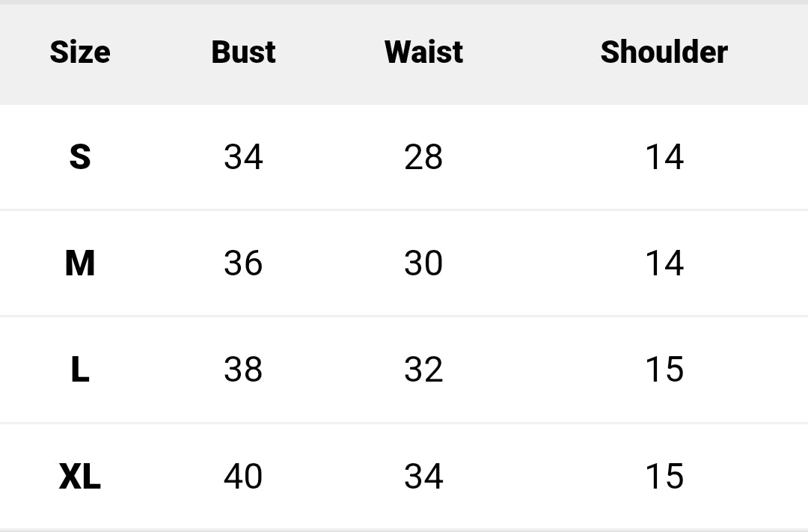Select the L size row label
This screenshot has width=808, height=532.
[x=80, y=370]
